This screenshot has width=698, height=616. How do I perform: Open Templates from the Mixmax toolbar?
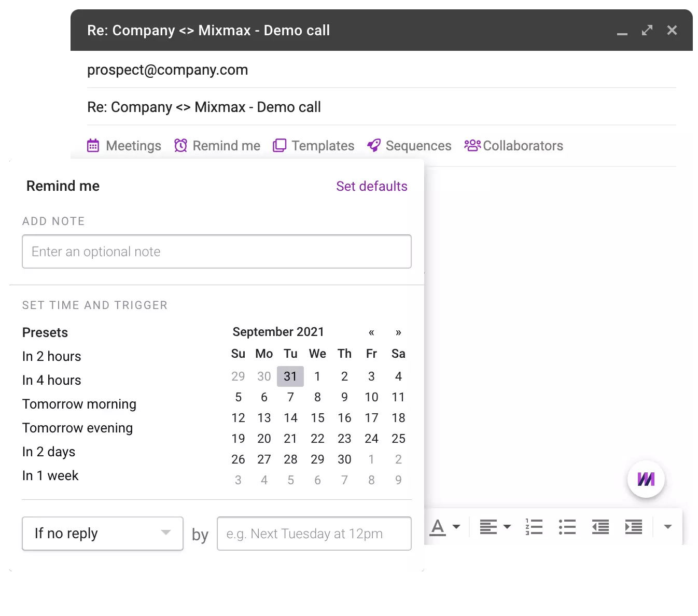(313, 146)
